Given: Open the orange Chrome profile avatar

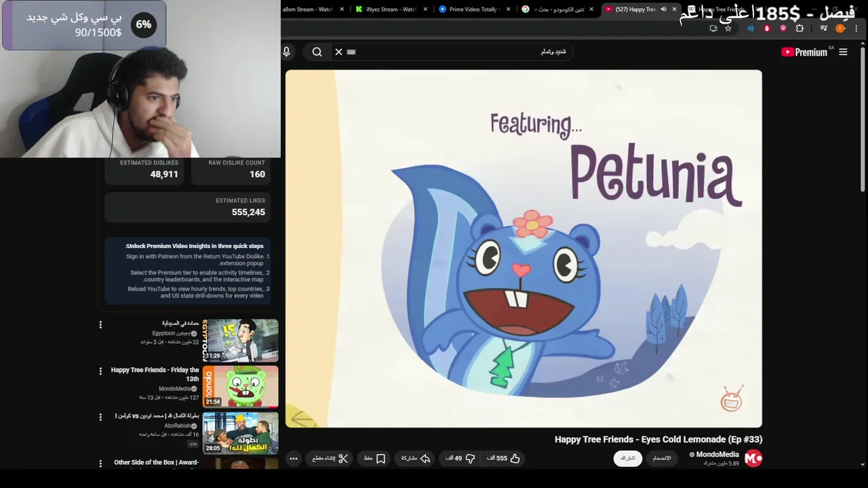Looking at the screenshot, I should [x=840, y=28].
